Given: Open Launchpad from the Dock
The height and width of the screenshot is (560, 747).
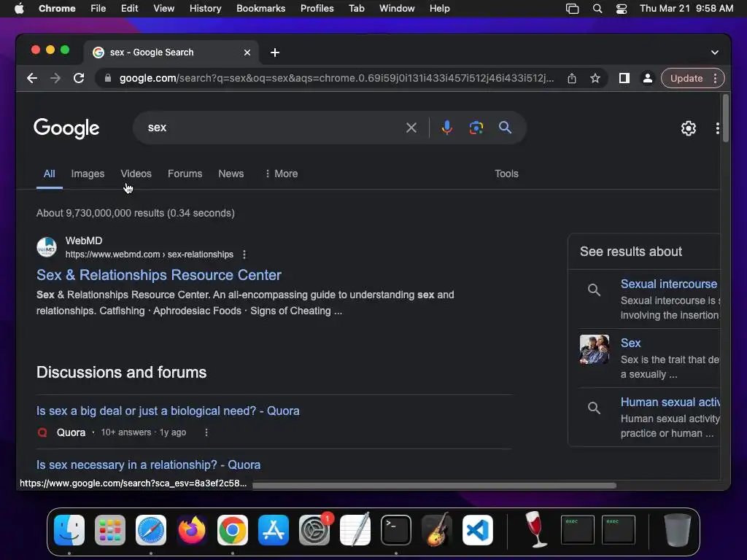Looking at the screenshot, I should [110, 530].
